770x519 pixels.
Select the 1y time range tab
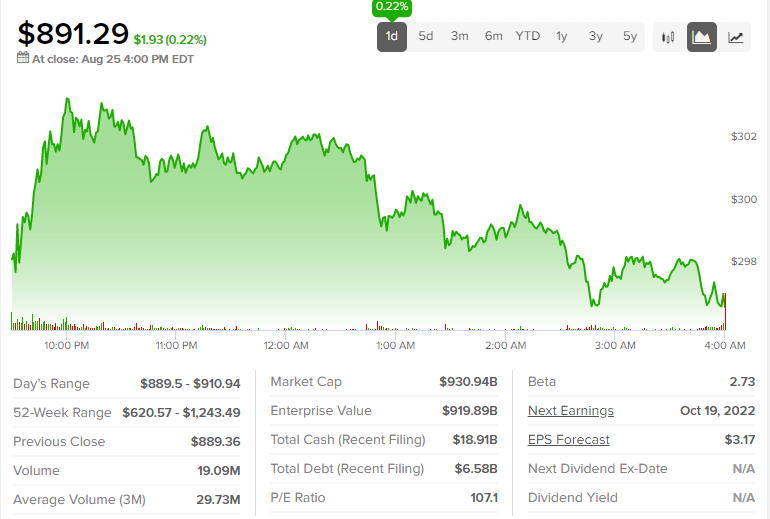click(x=562, y=36)
